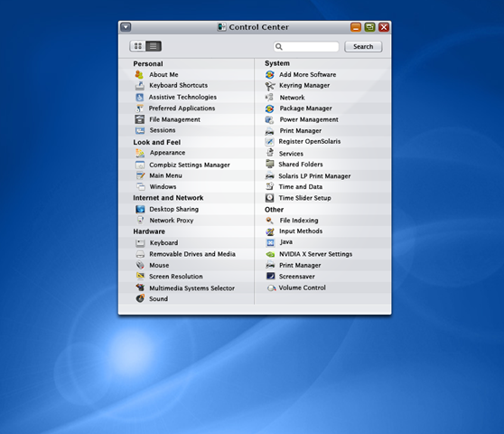The width and height of the screenshot is (504, 434).
Task: Click the Windows preferences icon
Action: pyautogui.click(x=141, y=186)
